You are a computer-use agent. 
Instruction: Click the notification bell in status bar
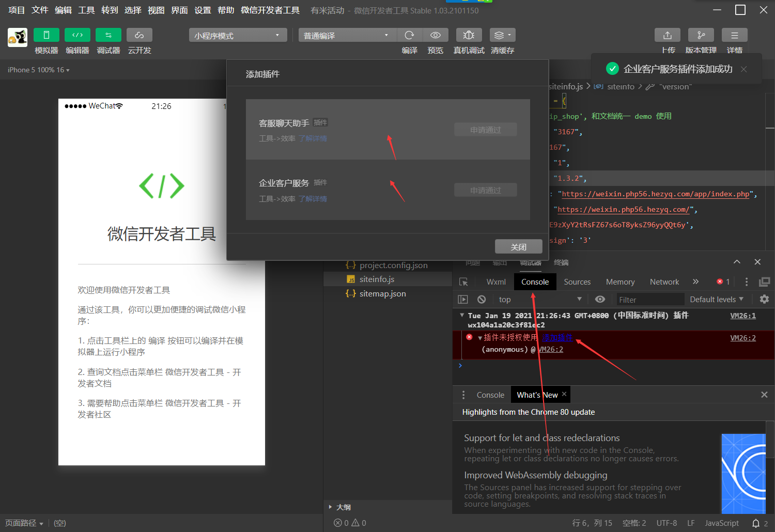(756, 523)
